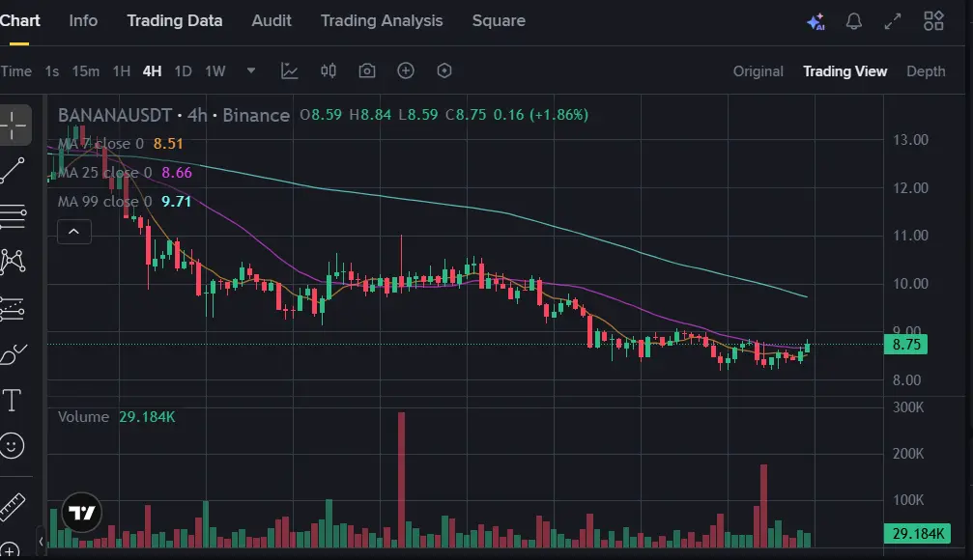Open the emoji sticker tool
The height and width of the screenshot is (560, 973).
coord(13,445)
